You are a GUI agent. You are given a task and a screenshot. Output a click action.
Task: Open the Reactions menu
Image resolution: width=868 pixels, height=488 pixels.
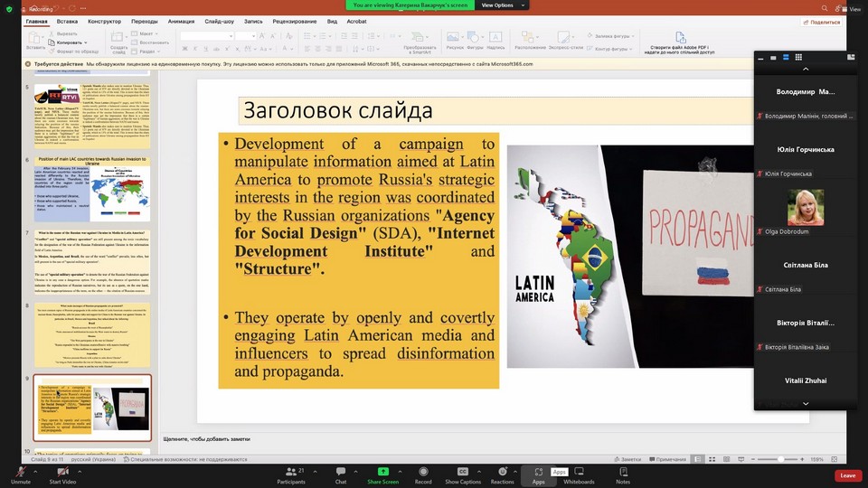tap(502, 472)
